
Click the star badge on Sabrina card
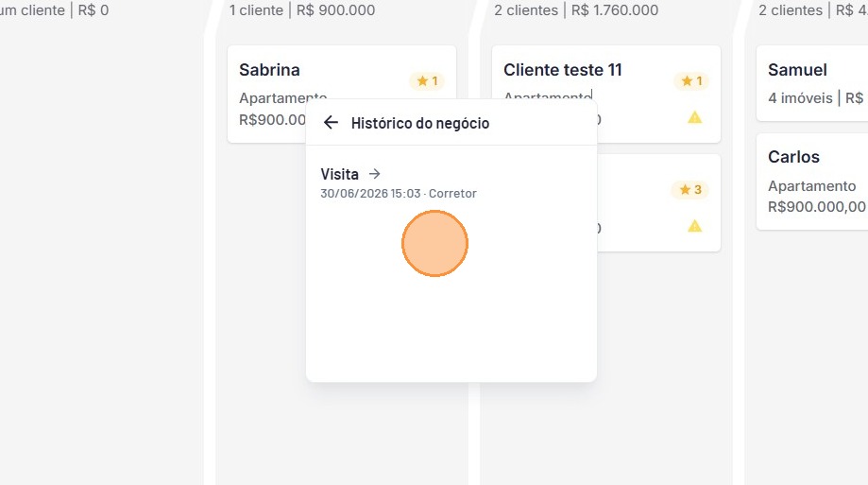tap(427, 81)
